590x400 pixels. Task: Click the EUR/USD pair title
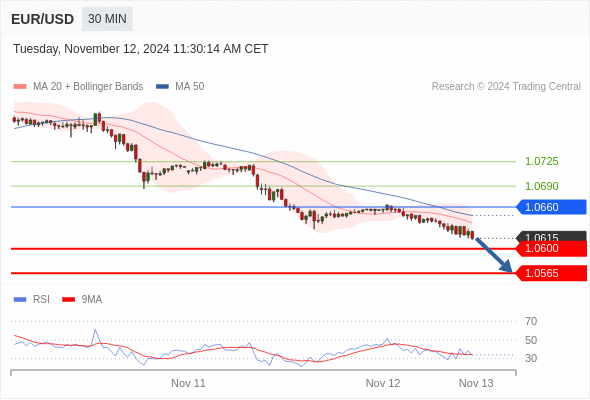[x=43, y=19]
